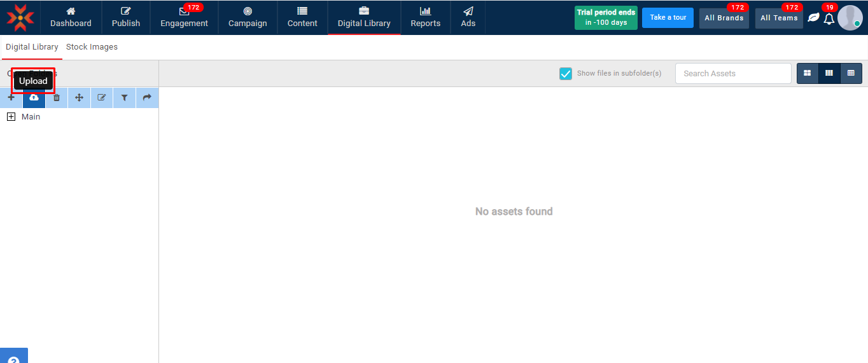Switch to large grid view
This screenshot has width=868, height=363.
click(x=808, y=74)
